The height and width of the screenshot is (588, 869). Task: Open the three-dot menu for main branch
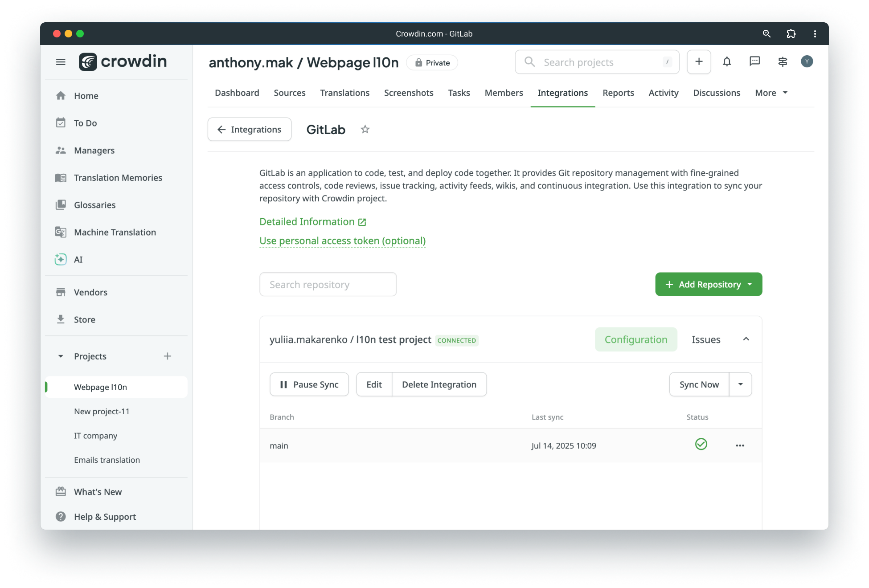tap(740, 445)
